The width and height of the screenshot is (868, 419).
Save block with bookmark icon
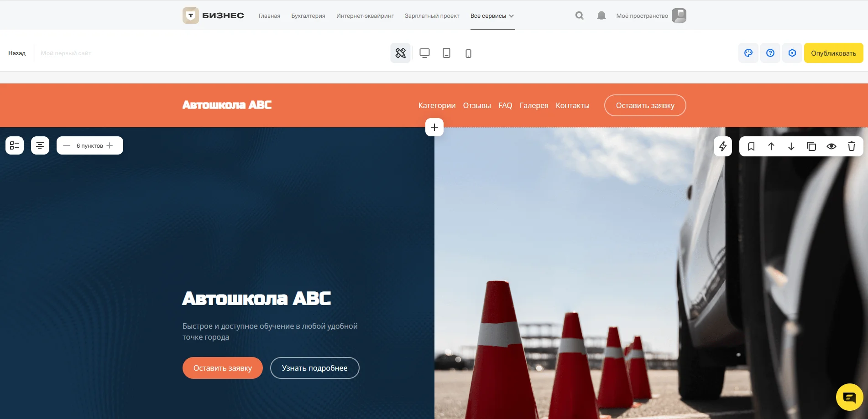[x=751, y=146]
